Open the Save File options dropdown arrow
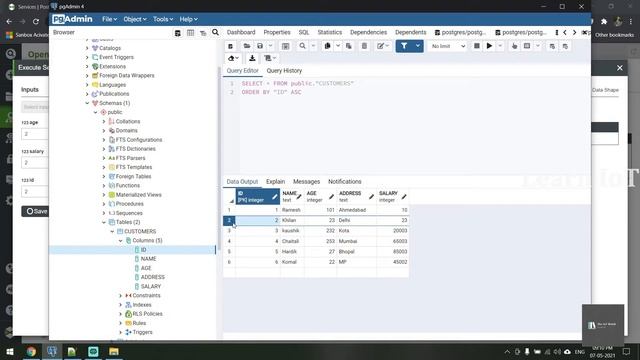 point(270,46)
